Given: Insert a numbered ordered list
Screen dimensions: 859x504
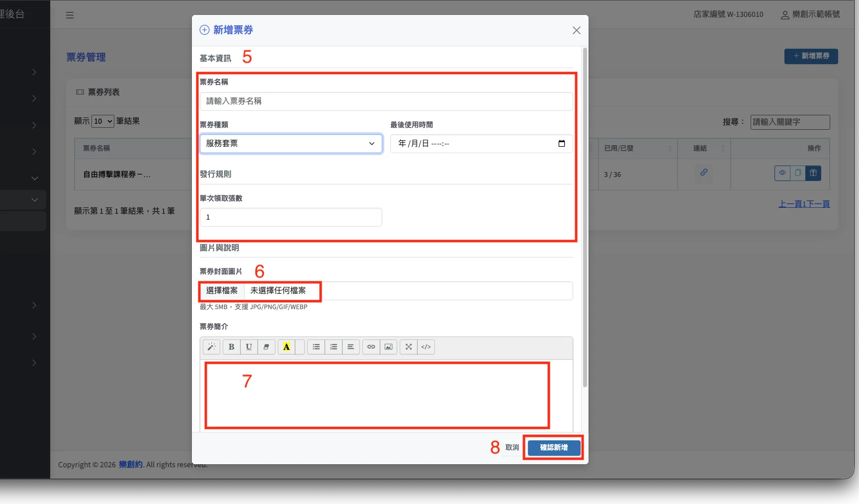Looking at the screenshot, I should coord(334,347).
